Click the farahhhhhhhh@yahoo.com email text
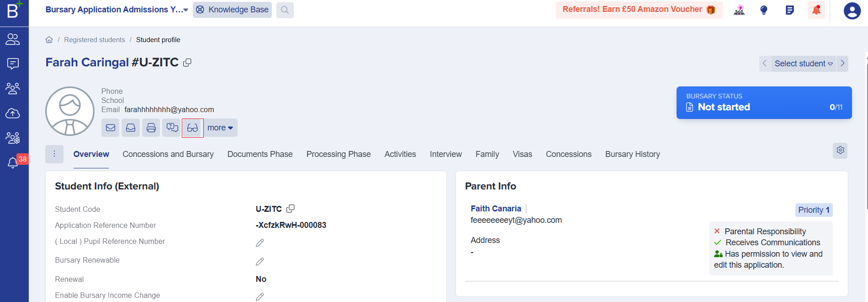Image resolution: width=868 pixels, height=302 pixels. click(169, 110)
